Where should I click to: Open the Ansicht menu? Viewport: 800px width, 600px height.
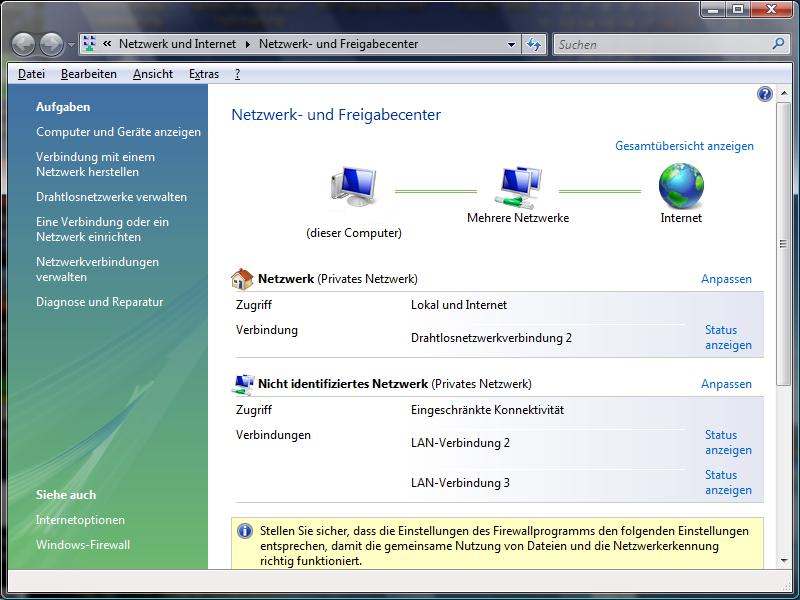(153, 74)
